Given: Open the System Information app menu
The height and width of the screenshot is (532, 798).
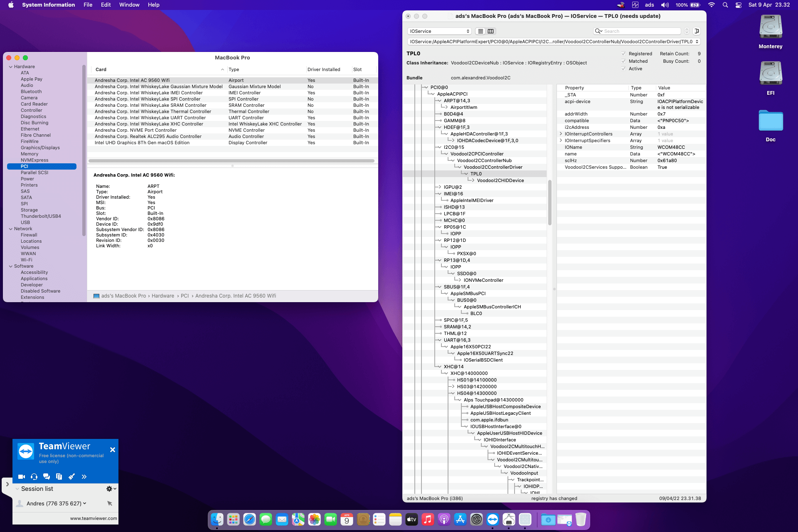Looking at the screenshot, I should (49, 5).
